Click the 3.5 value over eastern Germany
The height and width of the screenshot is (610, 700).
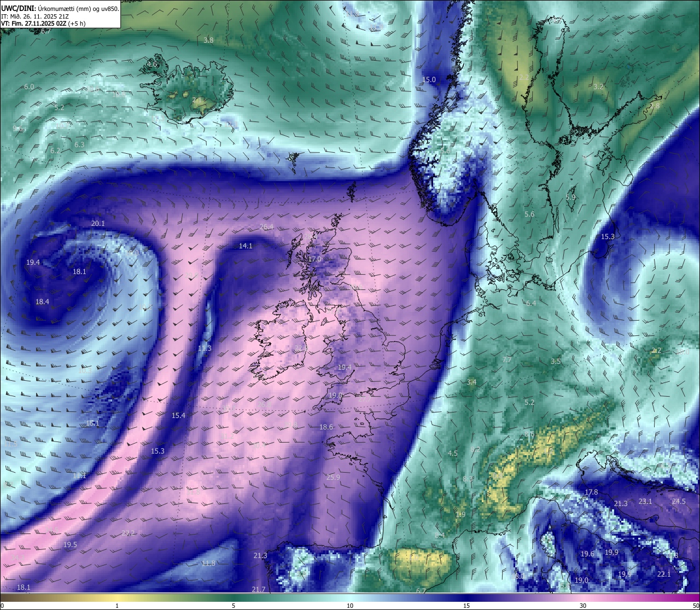point(556,361)
